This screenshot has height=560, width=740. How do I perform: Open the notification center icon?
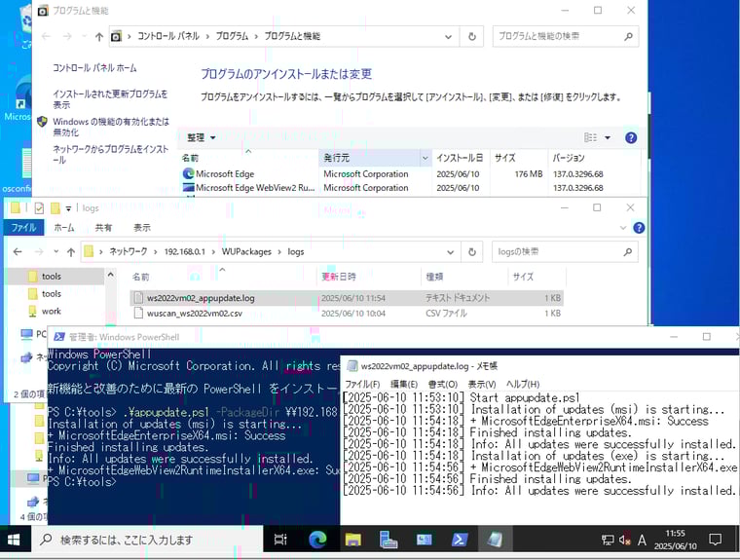tap(716, 540)
